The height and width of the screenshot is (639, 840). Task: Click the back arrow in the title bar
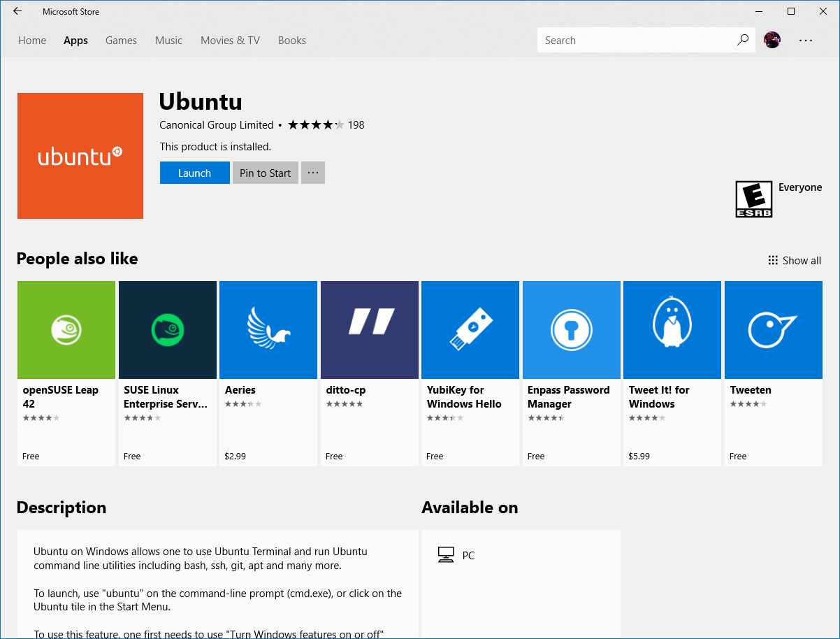(17, 11)
